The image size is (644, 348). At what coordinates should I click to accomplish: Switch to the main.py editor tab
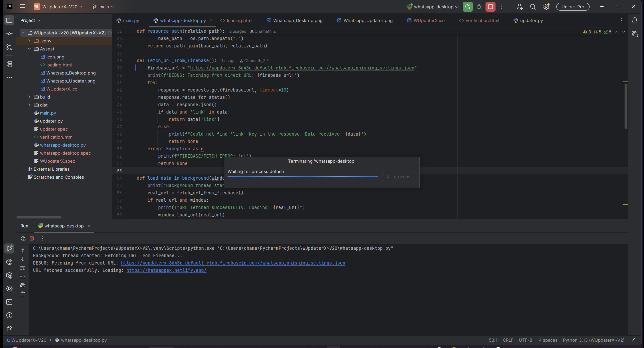128,20
